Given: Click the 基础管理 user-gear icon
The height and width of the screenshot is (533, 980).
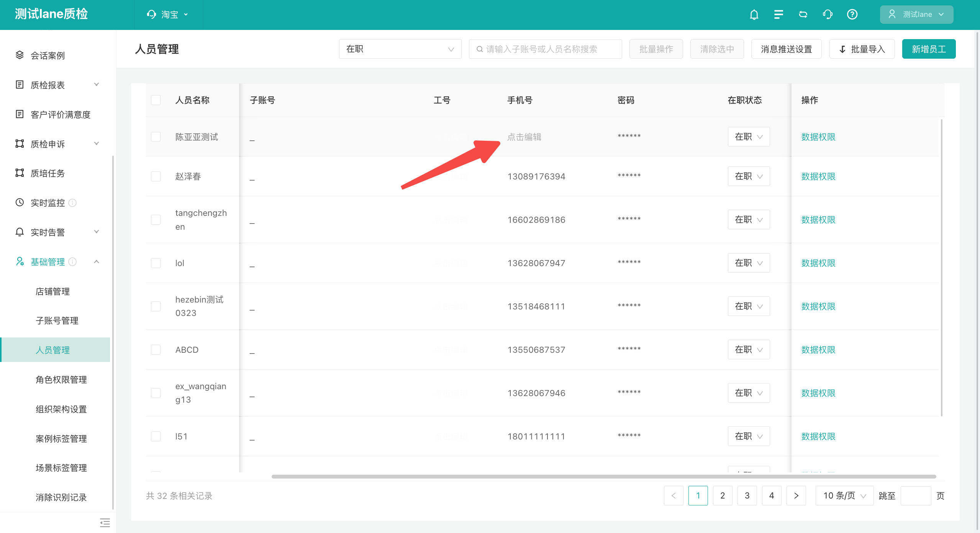Looking at the screenshot, I should point(20,261).
